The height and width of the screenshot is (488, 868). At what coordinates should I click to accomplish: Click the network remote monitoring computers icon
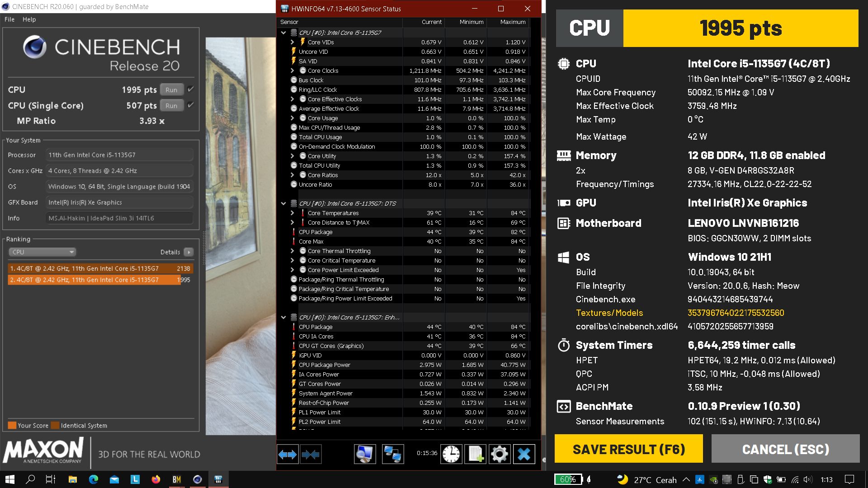point(393,454)
